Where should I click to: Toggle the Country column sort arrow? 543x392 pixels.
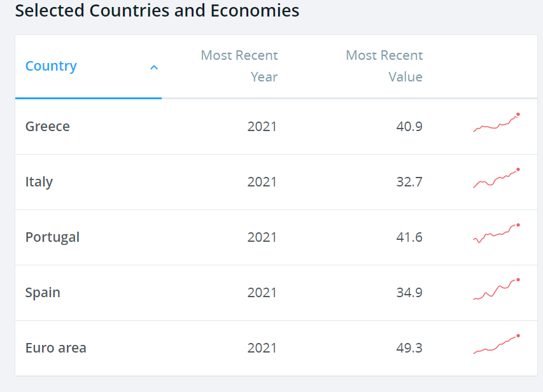click(153, 67)
